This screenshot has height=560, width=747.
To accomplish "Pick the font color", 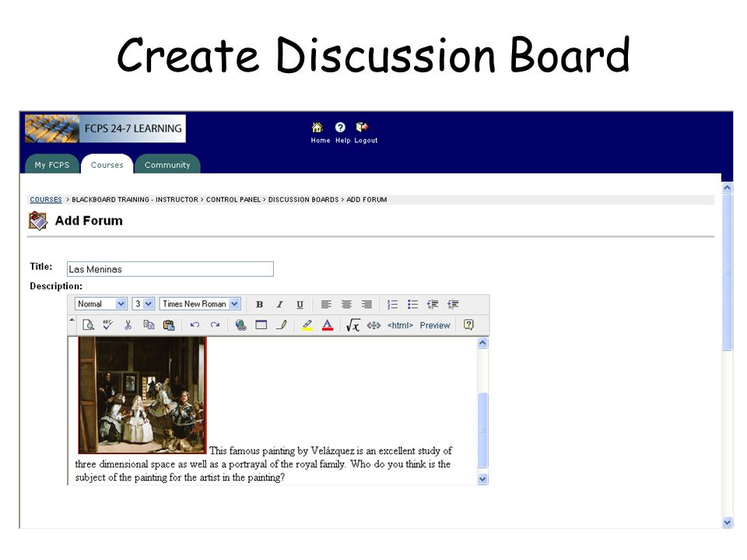I will point(328,325).
